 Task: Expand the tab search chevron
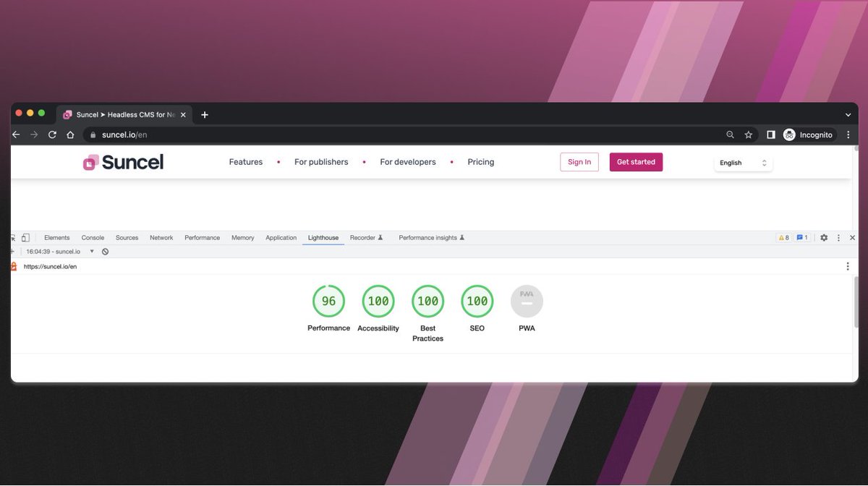[848, 114]
